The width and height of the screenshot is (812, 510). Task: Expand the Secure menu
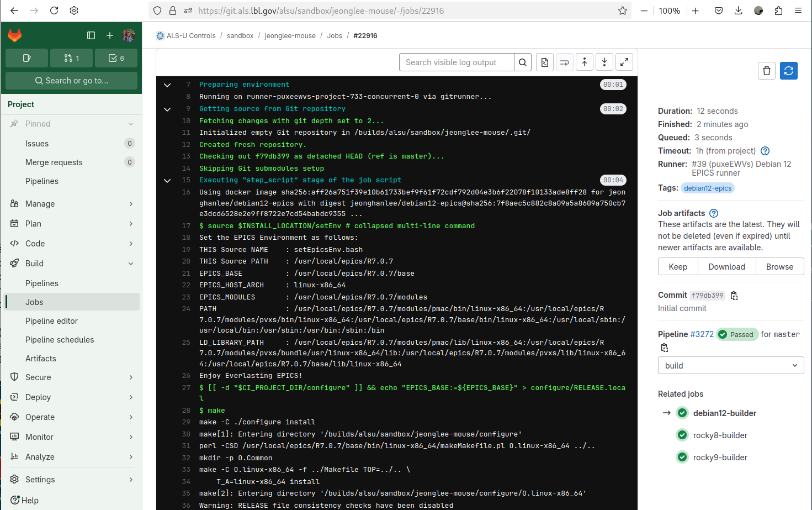pos(72,377)
